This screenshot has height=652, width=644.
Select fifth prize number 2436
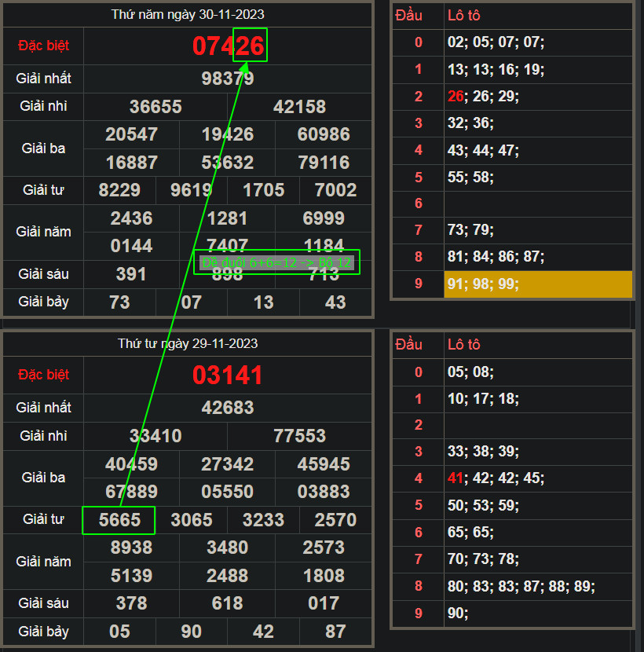point(131,218)
